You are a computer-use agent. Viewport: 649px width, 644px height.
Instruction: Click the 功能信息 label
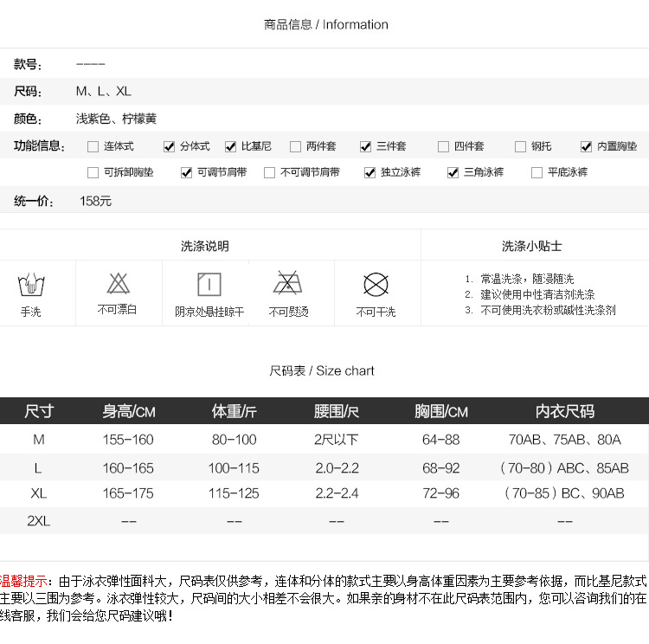coord(39,145)
